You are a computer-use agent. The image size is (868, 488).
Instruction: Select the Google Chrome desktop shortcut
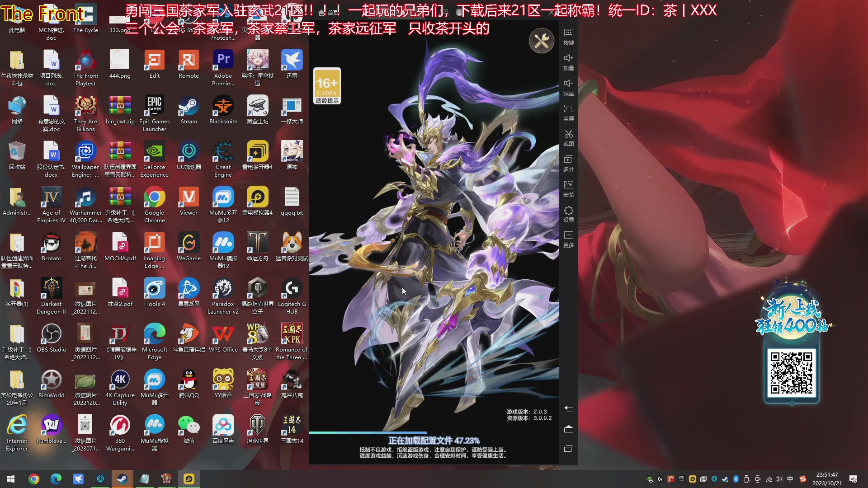point(155,205)
